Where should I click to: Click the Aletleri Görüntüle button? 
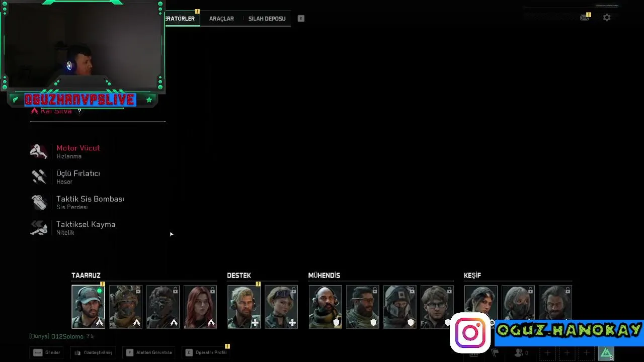[149, 352]
